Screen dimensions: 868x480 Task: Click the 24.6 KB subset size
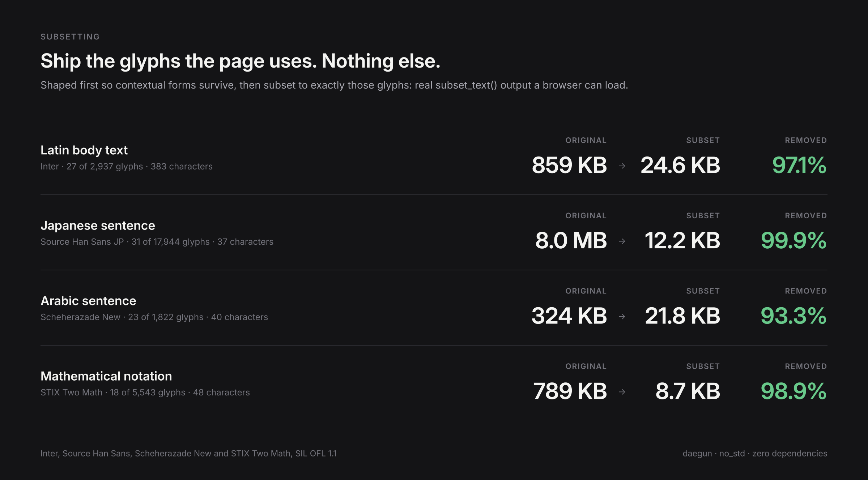pos(680,165)
